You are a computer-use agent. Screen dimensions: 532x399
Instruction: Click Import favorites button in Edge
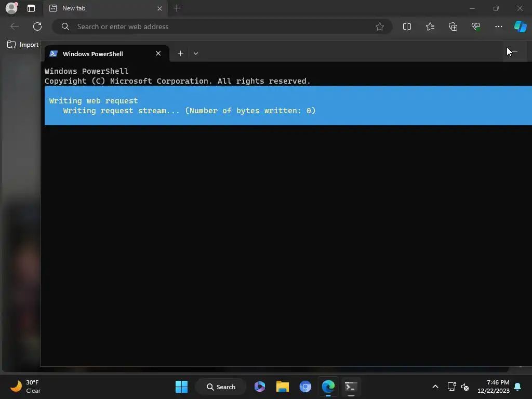tap(22, 45)
